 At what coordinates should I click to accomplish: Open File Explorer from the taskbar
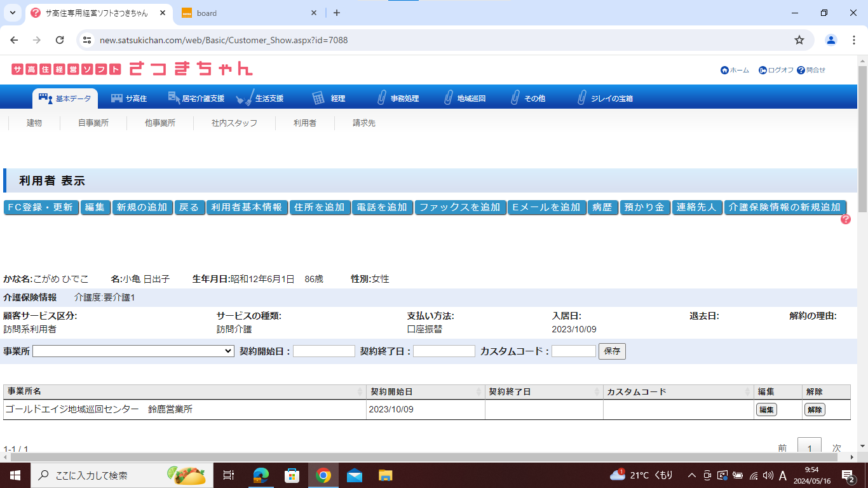pyautogui.click(x=385, y=475)
